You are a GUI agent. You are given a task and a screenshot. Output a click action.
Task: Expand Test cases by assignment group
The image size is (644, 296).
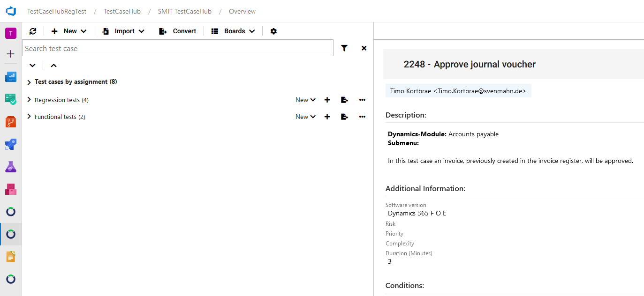pyautogui.click(x=29, y=82)
